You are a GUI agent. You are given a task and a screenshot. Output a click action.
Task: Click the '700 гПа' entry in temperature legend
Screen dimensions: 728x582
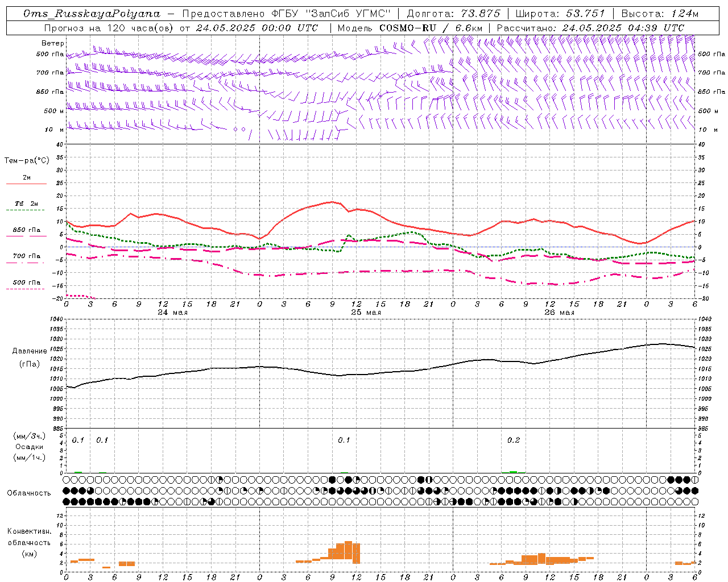pos(27,256)
